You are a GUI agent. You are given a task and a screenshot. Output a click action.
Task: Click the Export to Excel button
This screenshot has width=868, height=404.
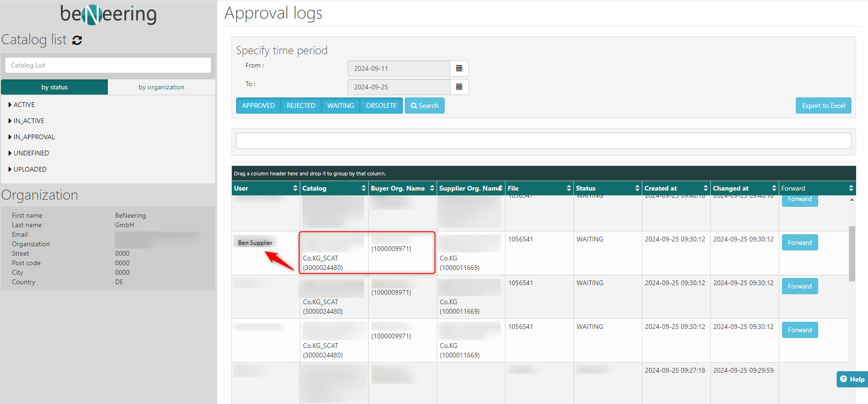point(823,106)
